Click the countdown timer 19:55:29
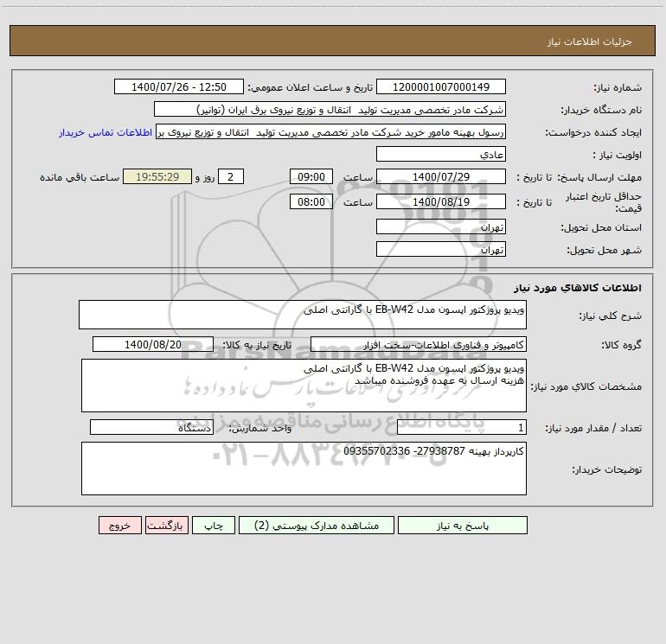The height and width of the screenshot is (644, 666). [157, 176]
